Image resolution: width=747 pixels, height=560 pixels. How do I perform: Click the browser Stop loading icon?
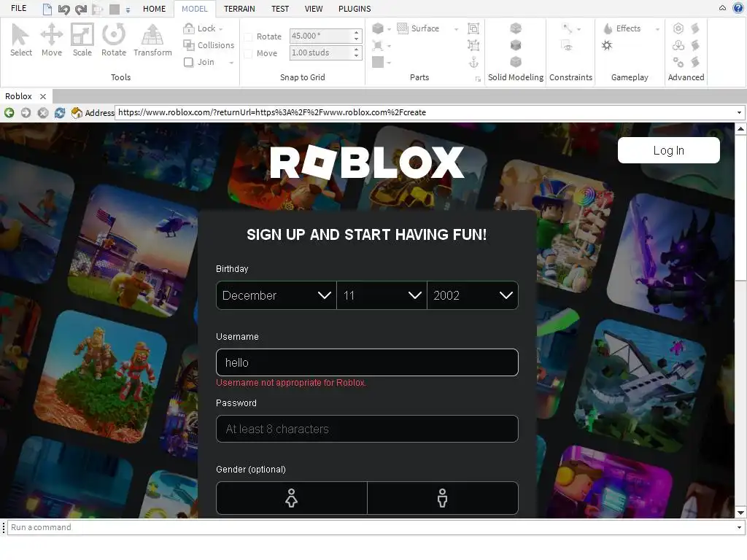pyautogui.click(x=43, y=113)
